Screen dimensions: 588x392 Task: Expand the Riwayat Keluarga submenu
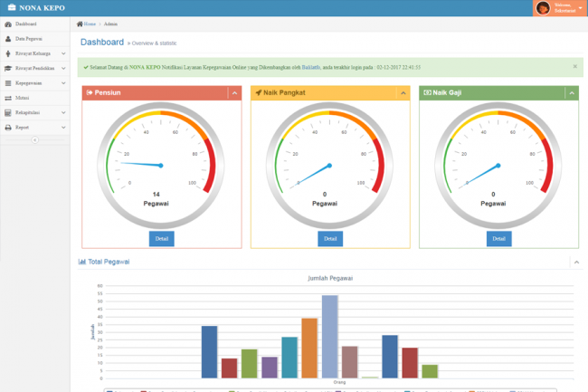coord(62,54)
